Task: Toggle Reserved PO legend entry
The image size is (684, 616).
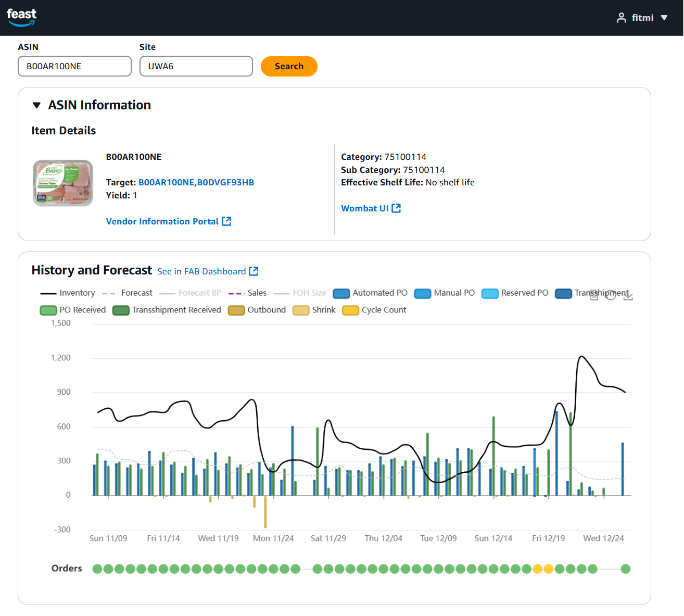Action: coord(515,293)
